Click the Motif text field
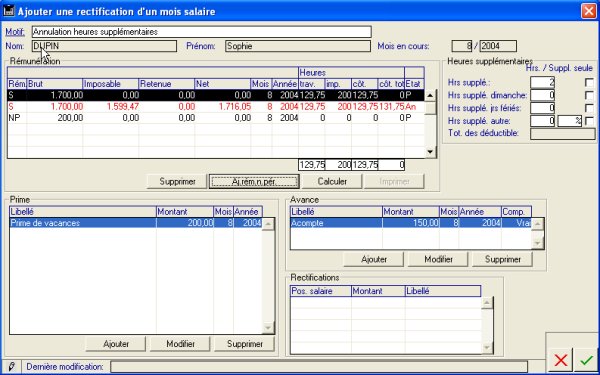This screenshot has width=600, height=375. [x=201, y=32]
